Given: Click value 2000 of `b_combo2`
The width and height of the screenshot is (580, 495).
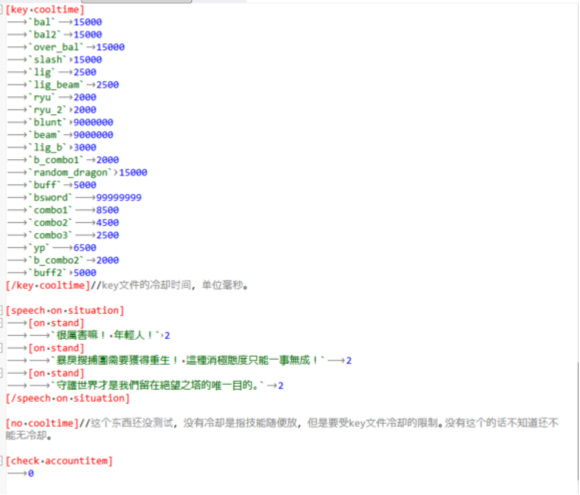Looking at the screenshot, I should 108,260.
